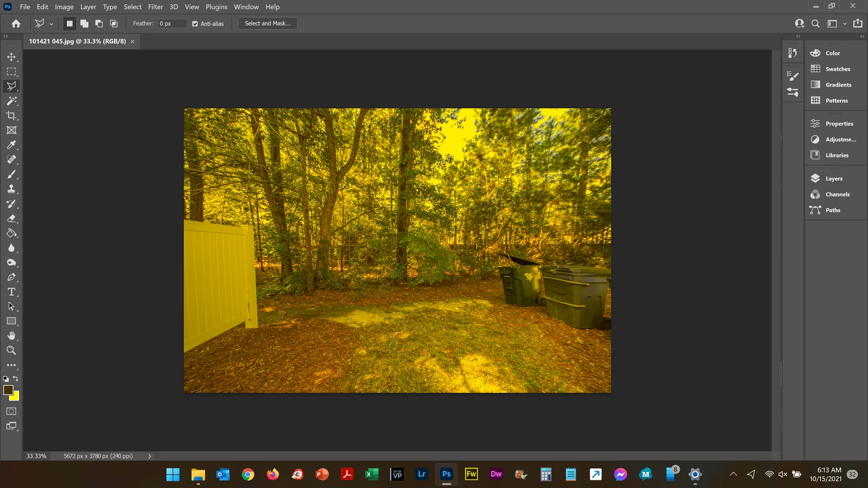868x488 pixels.
Task: Expand the workspace chooser dropdown arrow
Action: [x=845, y=24]
